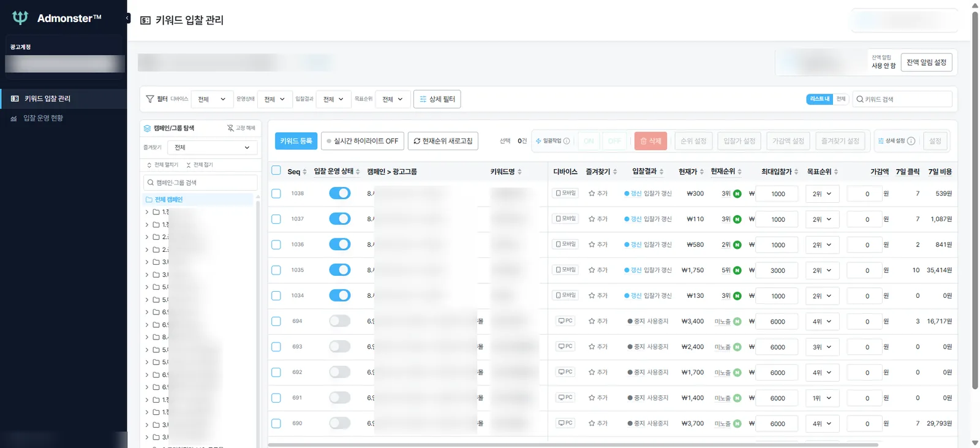This screenshot has width=980, height=448.
Task: Click the Admonster trident logo icon
Action: [x=20, y=18]
